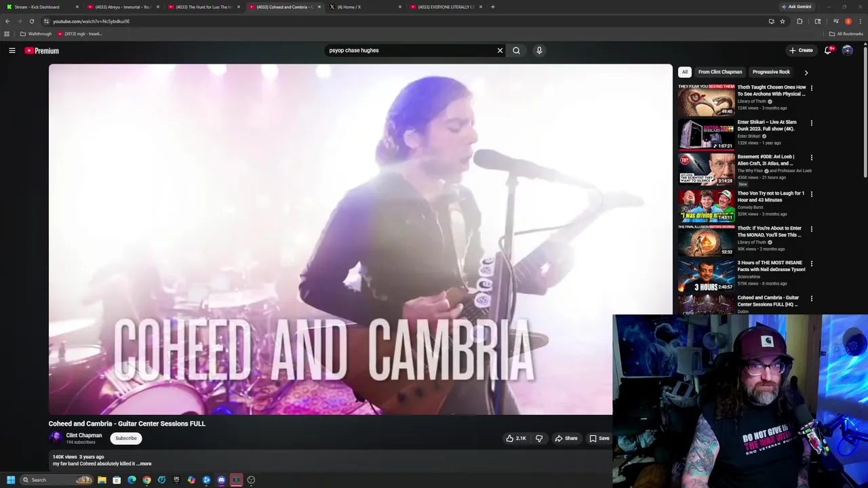Open options for Enter Shikari Live video
The image size is (868, 488).
(x=811, y=123)
